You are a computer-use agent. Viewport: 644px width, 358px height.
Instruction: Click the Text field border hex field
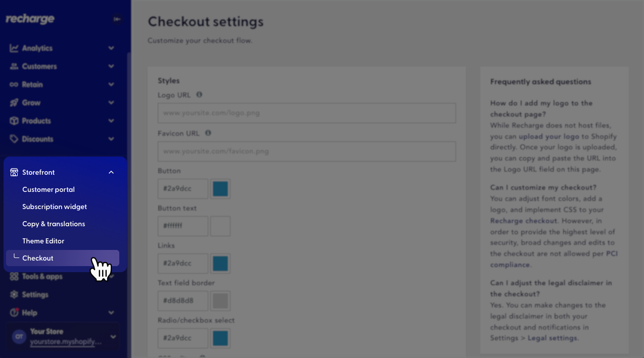coord(183,301)
